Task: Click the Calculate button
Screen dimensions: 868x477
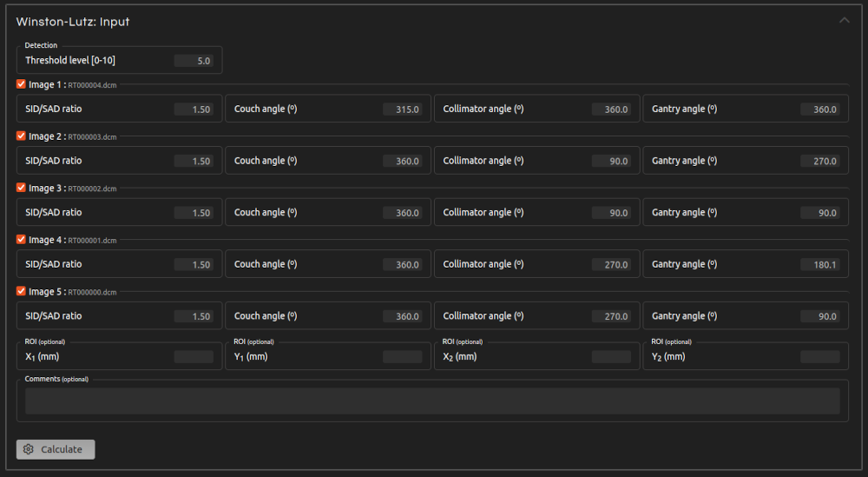Action: (56, 449)
